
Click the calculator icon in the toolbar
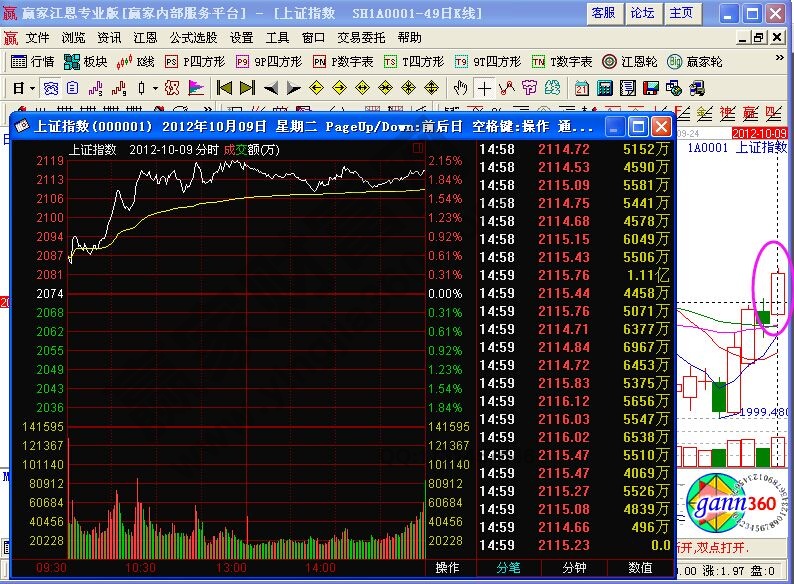pos(604,88)
